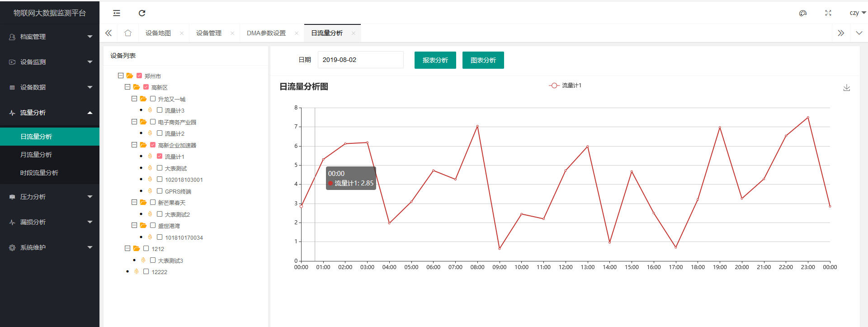This screenshot has height=327, width=868.
Task: Uncheck the 流量计1 device checkbox
Action: click(160, 156)
